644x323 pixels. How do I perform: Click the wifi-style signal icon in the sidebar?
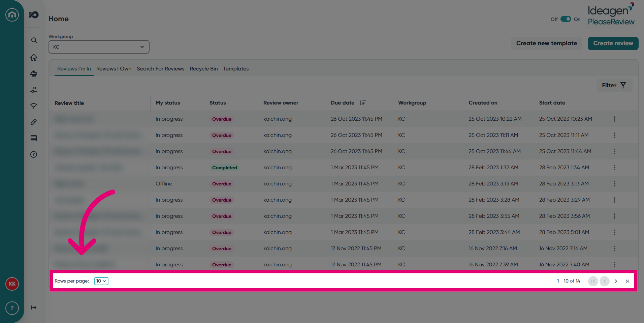click(x=34, y=106)
